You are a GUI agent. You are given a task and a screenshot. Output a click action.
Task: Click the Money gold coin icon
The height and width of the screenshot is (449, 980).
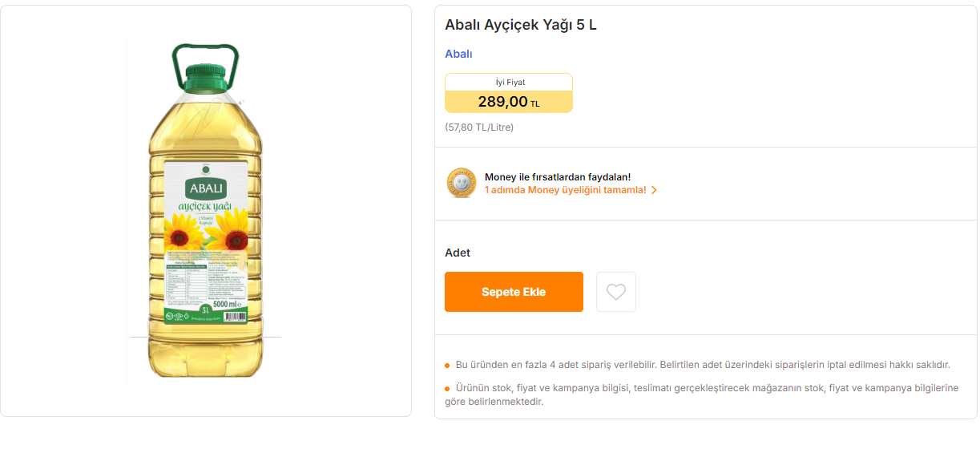pos(461,183)
